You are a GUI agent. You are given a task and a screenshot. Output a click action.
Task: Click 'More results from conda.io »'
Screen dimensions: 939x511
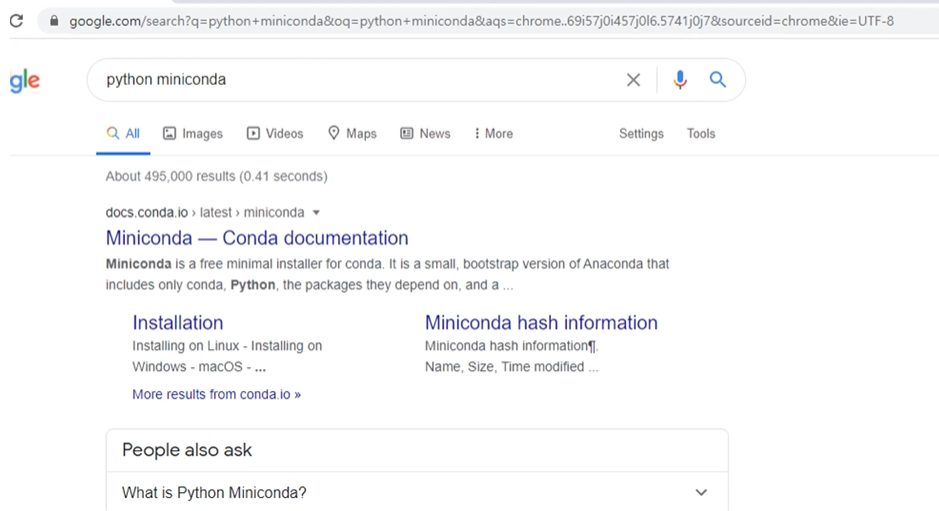pos(217,394)
